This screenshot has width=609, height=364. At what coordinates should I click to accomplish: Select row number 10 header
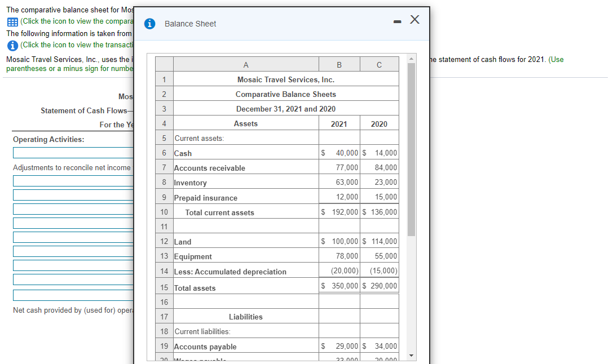click(164, 212)
